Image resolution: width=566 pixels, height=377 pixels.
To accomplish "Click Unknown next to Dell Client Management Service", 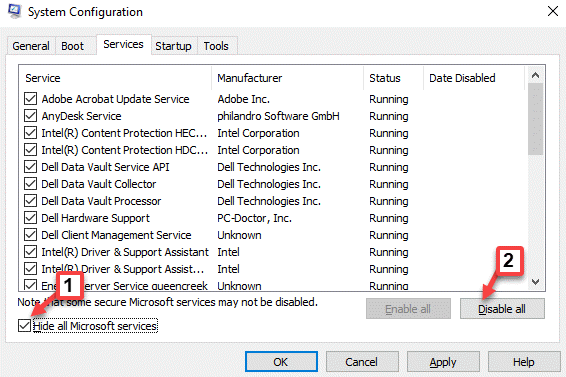I will pos(239,235).
